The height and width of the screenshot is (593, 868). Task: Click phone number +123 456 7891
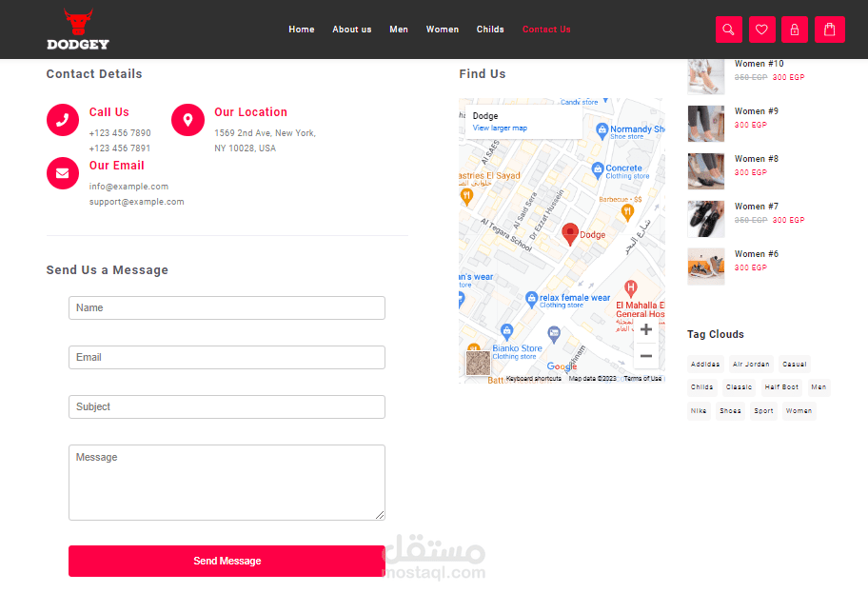click(x=120, y=148)
